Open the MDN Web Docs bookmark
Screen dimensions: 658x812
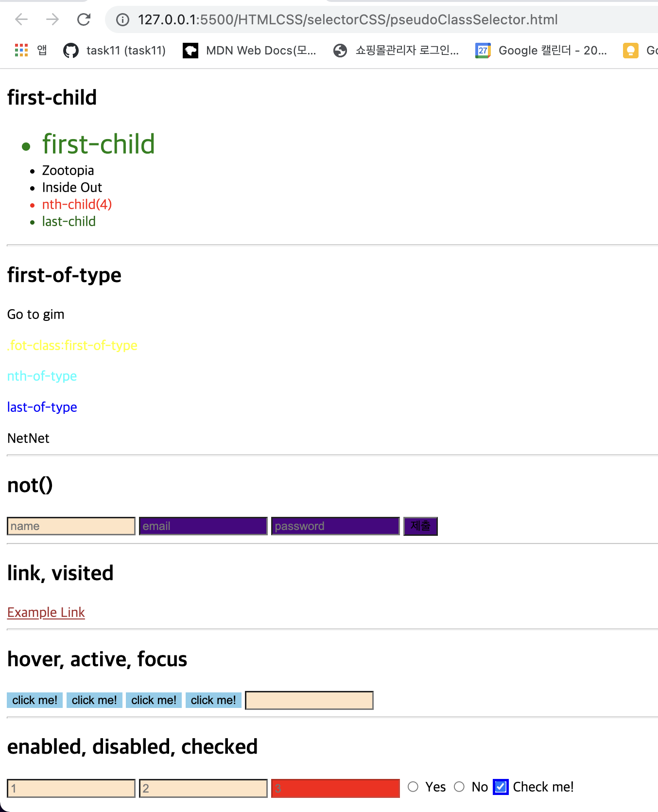[249, 50]
